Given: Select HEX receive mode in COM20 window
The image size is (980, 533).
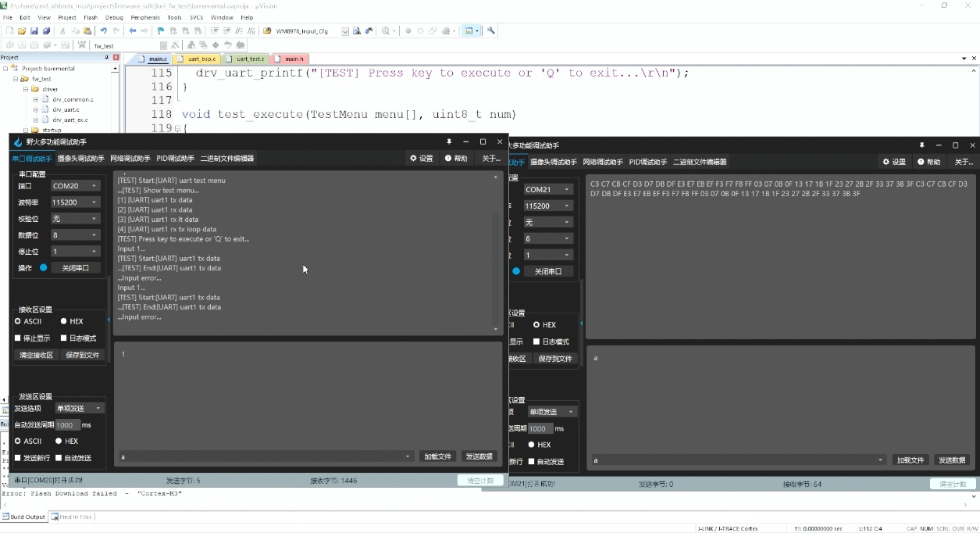Looking at the screenshot, I should coord(72,321).
